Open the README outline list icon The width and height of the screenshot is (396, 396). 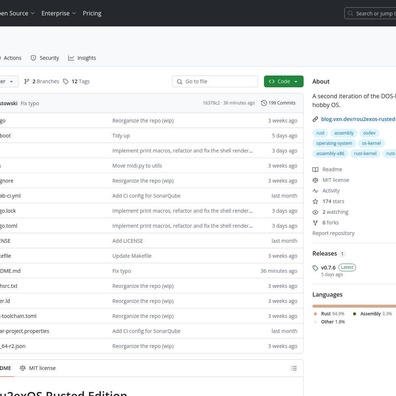point(294,368)
